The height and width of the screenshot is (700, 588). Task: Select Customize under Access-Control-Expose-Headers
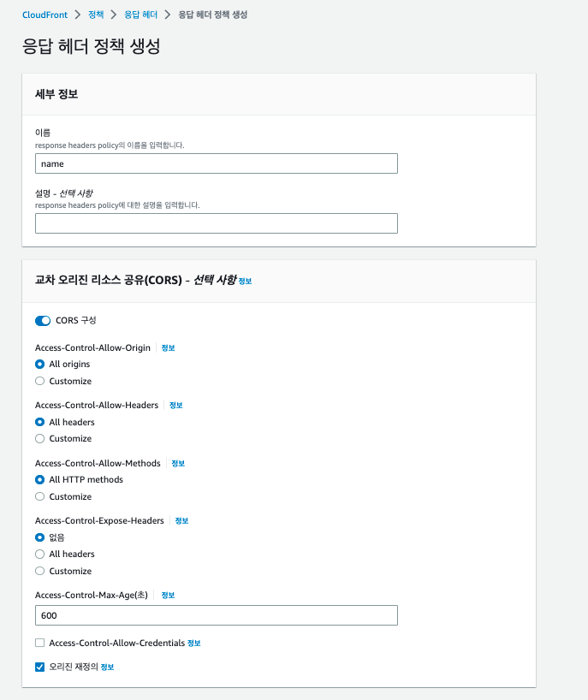(39, 571)
